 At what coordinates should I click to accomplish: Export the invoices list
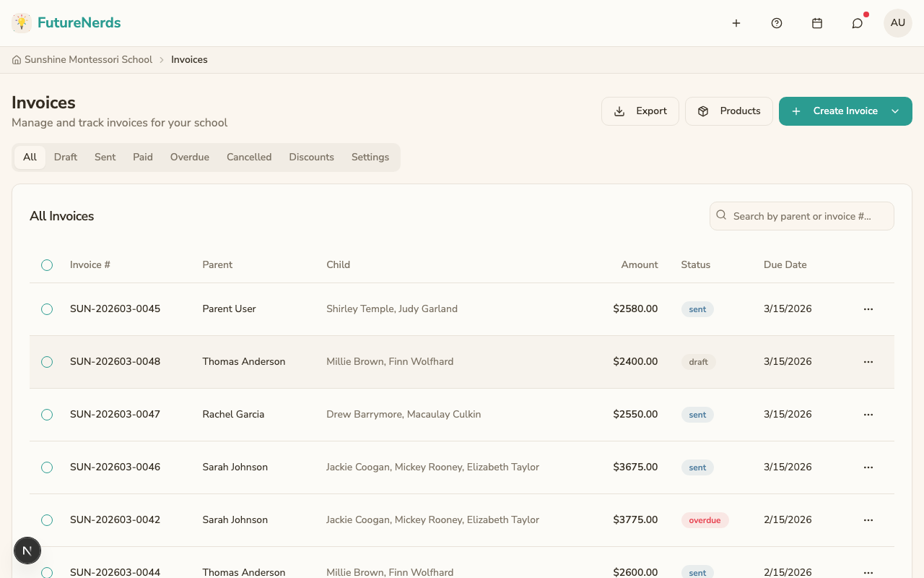click(x=640, y=111)
